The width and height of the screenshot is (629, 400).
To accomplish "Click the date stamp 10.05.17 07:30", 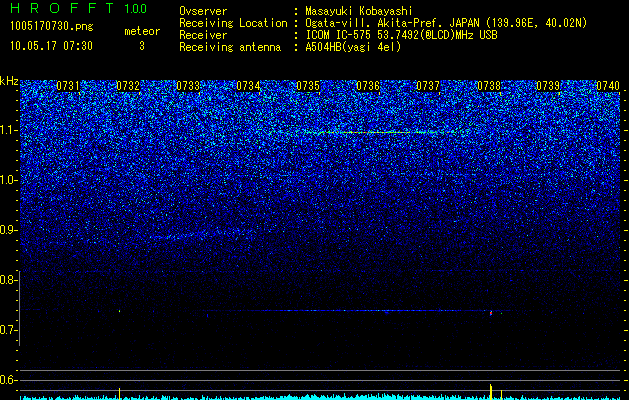I will (52, 46).
